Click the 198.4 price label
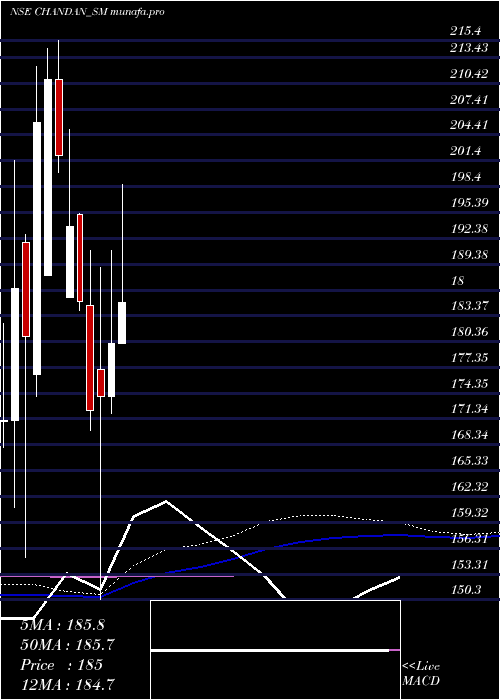This screenshot has height=700, width=500. (x=466, y=177)
